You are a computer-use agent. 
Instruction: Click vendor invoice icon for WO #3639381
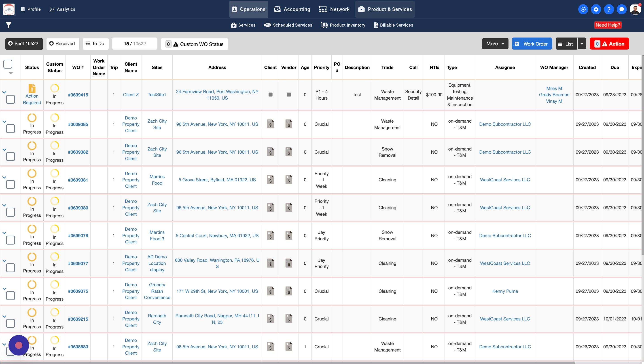click(289, 180)
